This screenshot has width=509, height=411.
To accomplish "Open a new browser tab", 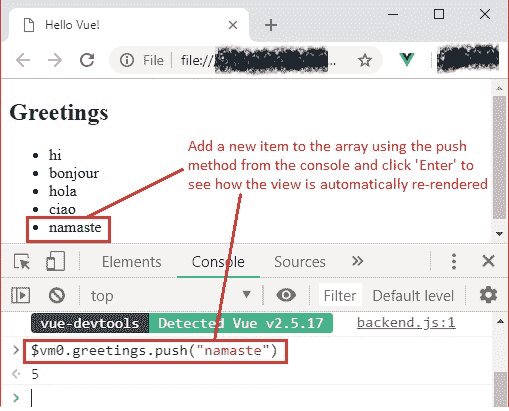I will click(271, 25).
